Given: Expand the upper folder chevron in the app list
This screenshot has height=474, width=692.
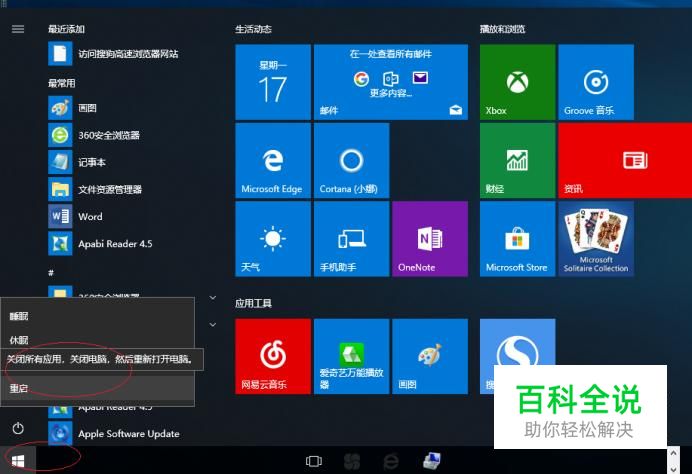Looking at the screenshot, I should point(212,298).
